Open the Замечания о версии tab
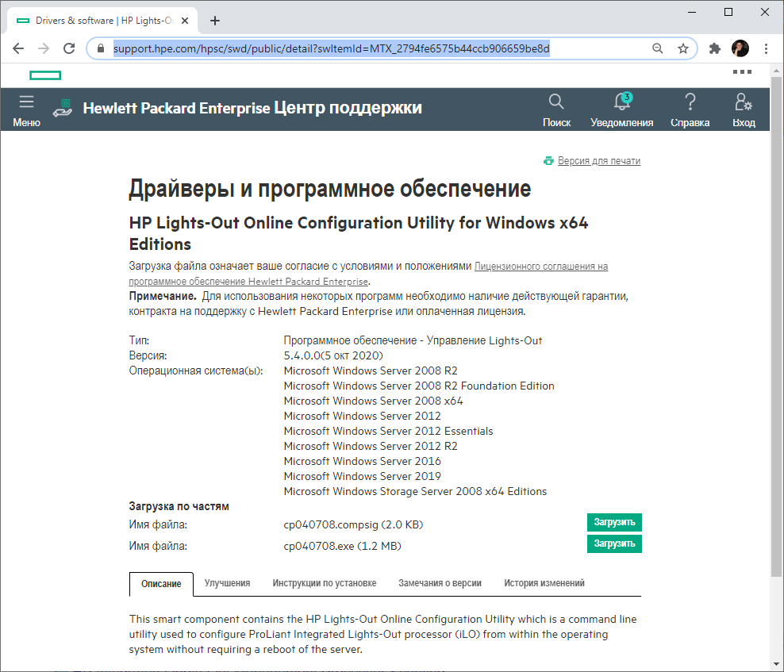This screenshot has height=672, width=784. click(x=440, y=583)
